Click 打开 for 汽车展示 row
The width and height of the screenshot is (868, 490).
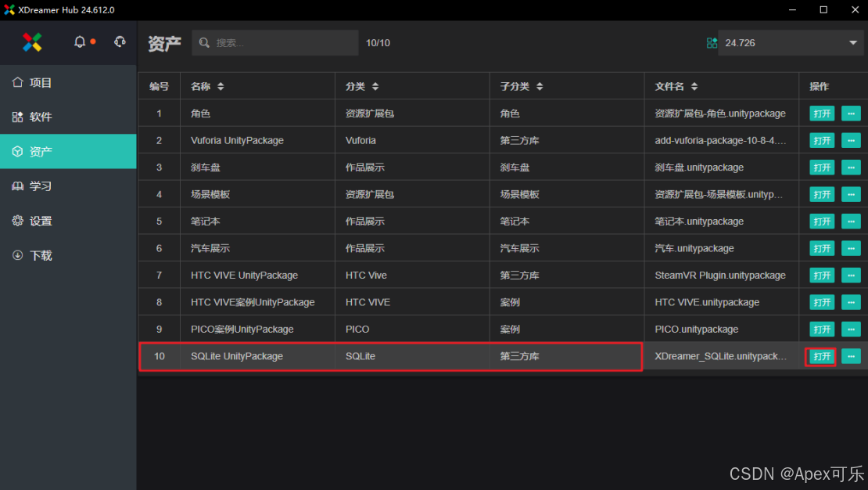[x=822, y=248]
